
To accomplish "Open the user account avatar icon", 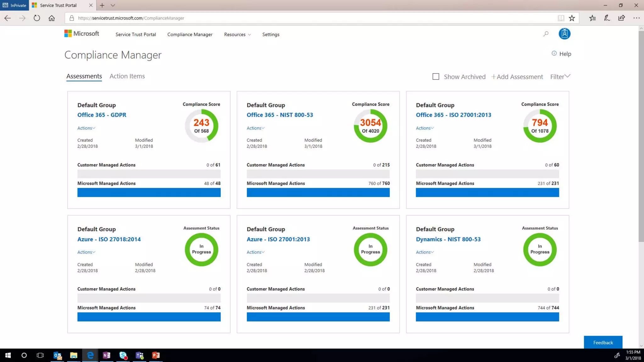I will pos(564,34).
